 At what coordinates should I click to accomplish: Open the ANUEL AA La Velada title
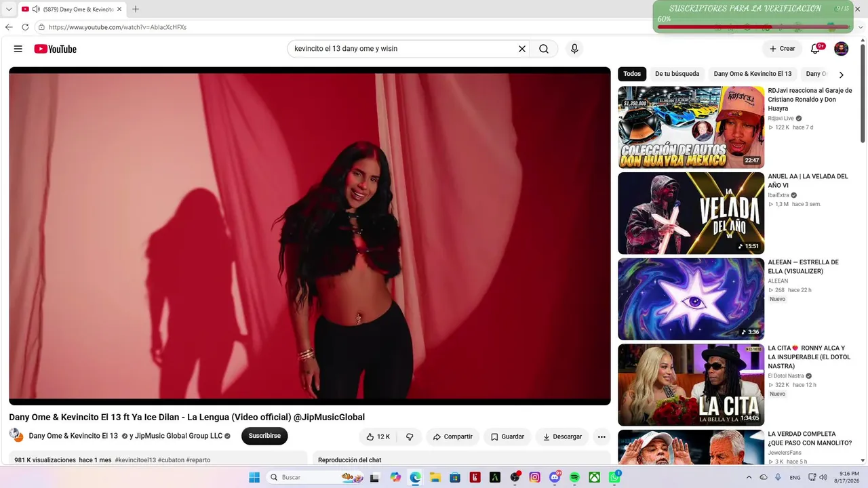pyautogui.click(x=808, y=181)
